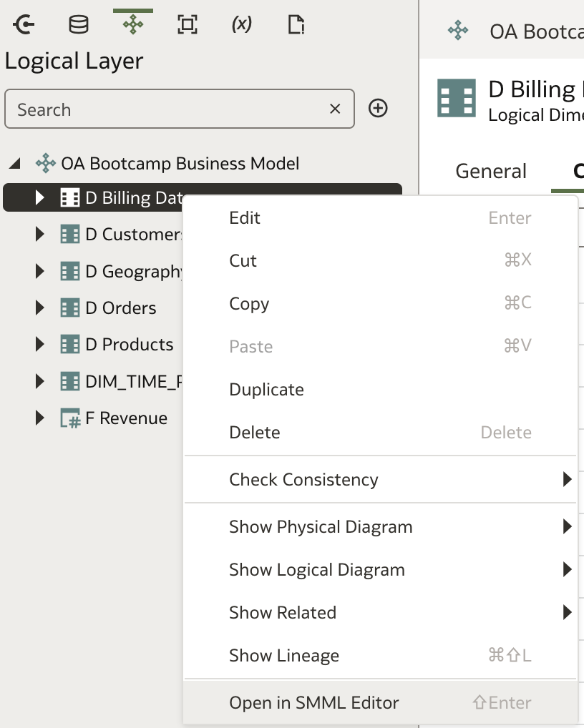Click large D Billing dimension icon
The image size is (584, 728).
pos(457,98)
